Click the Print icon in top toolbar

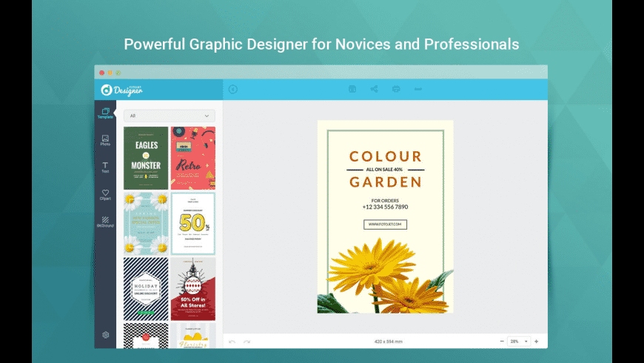(x=396, y=89)
